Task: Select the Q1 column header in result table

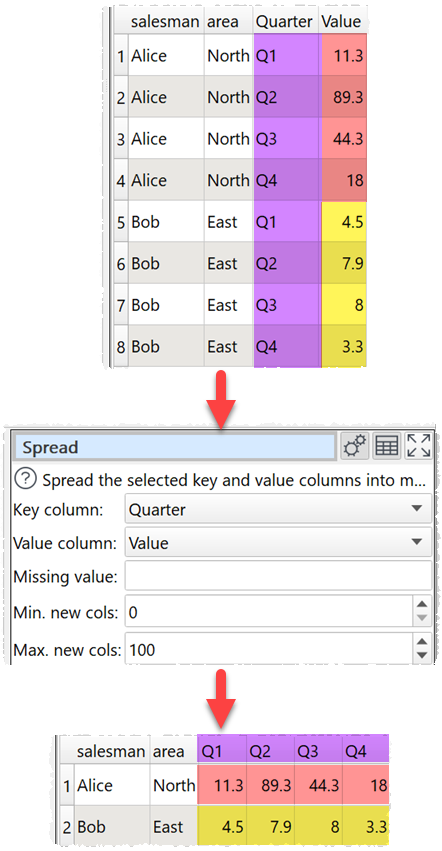Action: click(x=222, y=751)
